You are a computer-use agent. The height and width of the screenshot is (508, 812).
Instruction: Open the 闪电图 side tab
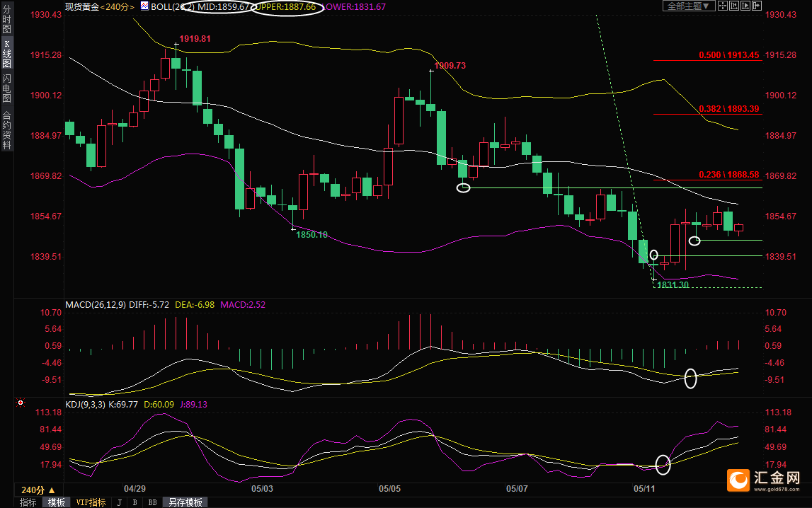click(7, 88)
